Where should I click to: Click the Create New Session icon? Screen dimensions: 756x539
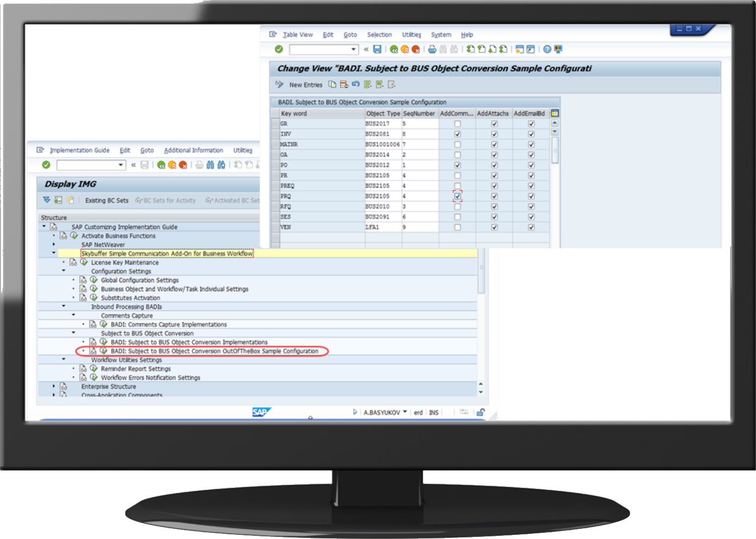click(x=520, y=49)
